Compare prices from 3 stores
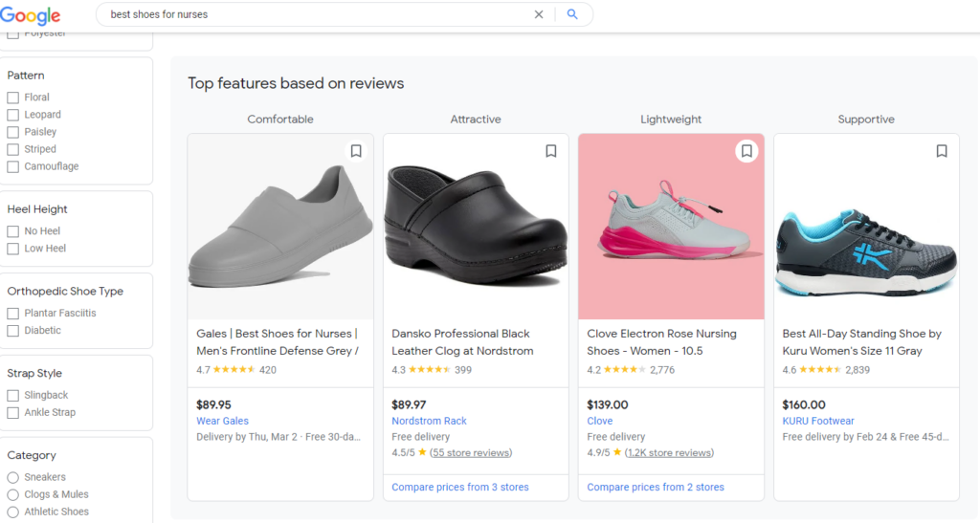Image resolution: width=980 pixels, height=523 pixels. (460, 487)
